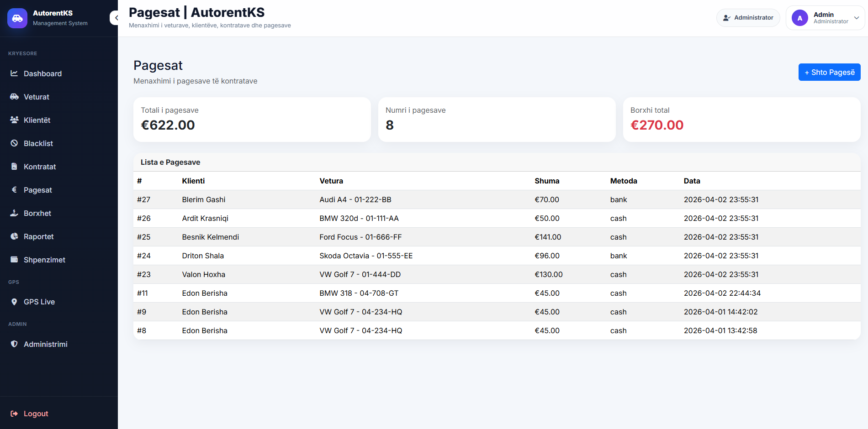This screenshot has height=429, width=868.
Task: Click vehicle BMW 320d - 01-111-AA
Action: coord(359,218)
